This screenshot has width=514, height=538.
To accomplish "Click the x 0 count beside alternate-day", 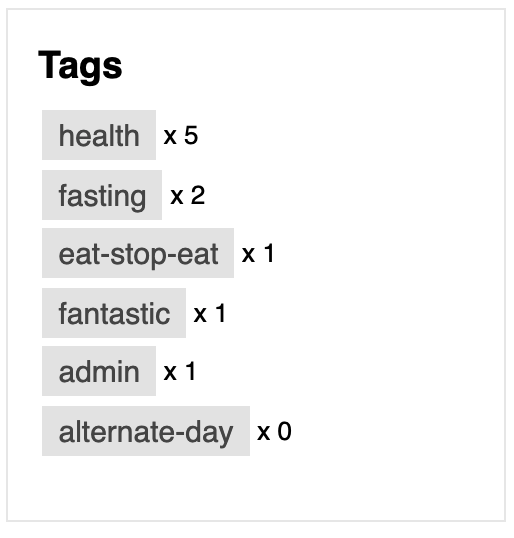I will click(x=274, y=431).
